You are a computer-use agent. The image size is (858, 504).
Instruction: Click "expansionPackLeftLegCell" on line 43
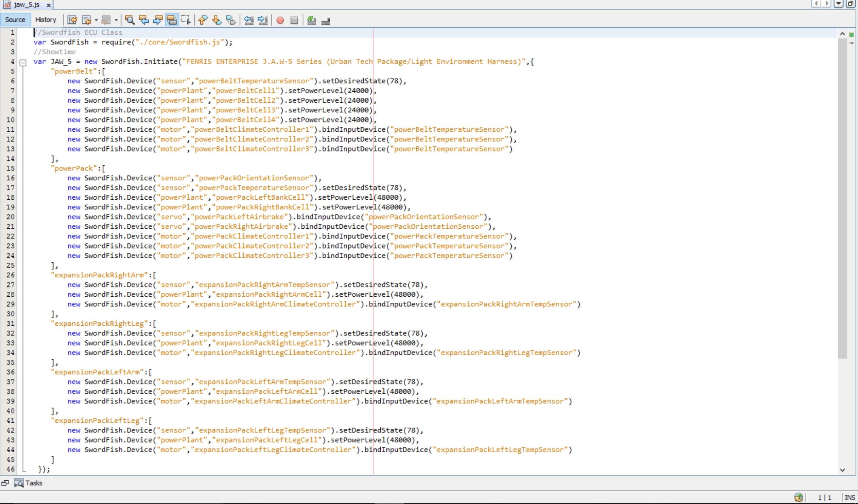[267, 440]
